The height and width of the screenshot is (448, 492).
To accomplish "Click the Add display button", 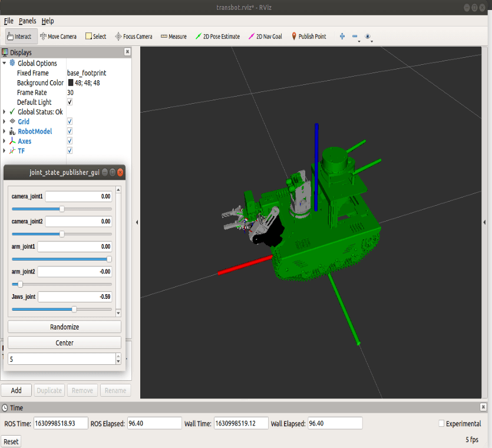I will pyautogui.click(x=16, y=390).
